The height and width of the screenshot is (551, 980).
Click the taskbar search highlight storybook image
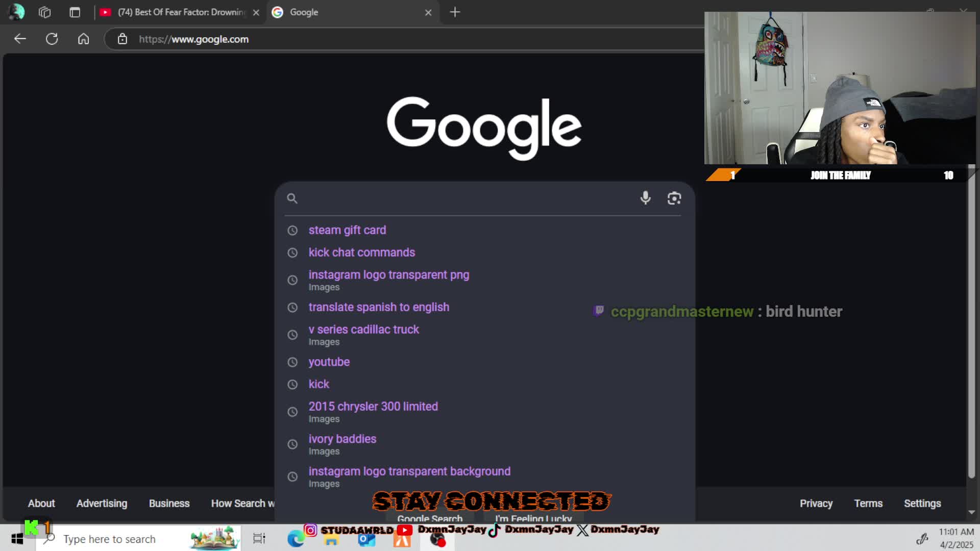pos(214,538)
